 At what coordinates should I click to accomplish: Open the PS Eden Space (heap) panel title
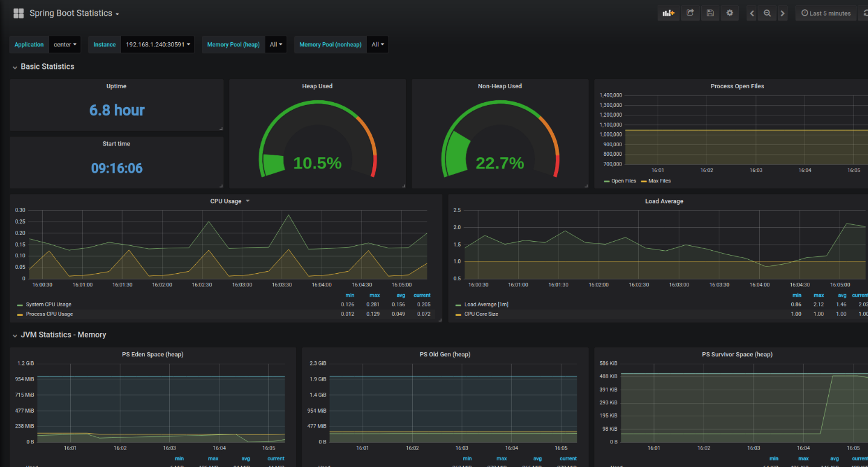tap(153, 355)
